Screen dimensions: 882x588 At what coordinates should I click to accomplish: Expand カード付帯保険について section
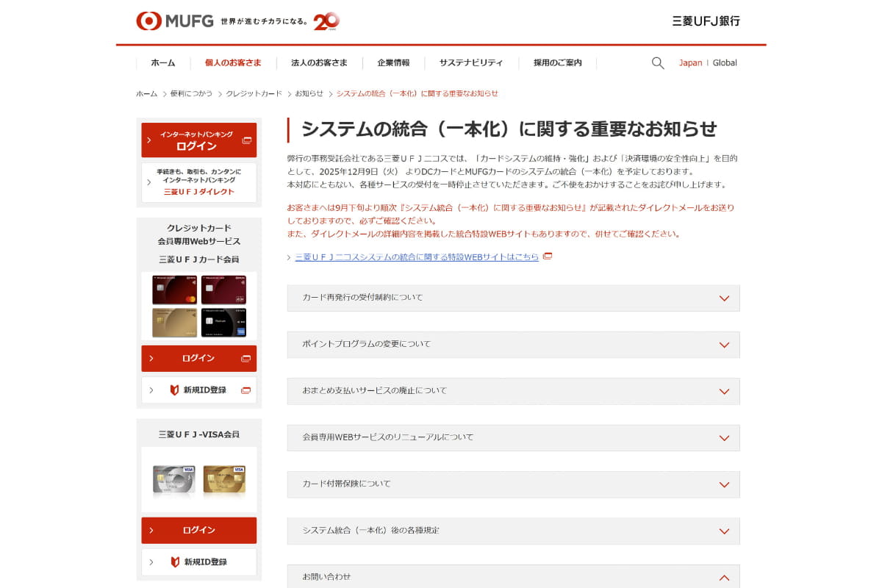(x=513, y=484)
